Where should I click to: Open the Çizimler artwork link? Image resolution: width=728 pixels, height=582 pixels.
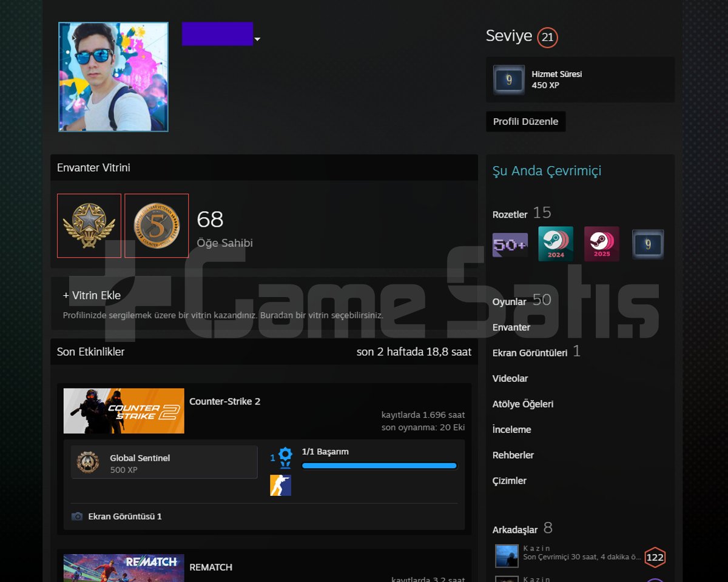pos(510,481)
